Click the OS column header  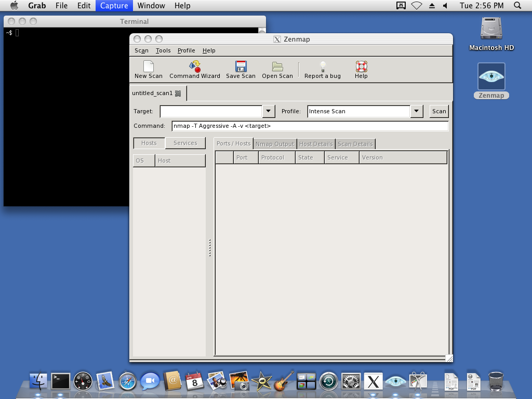(144, 161)
